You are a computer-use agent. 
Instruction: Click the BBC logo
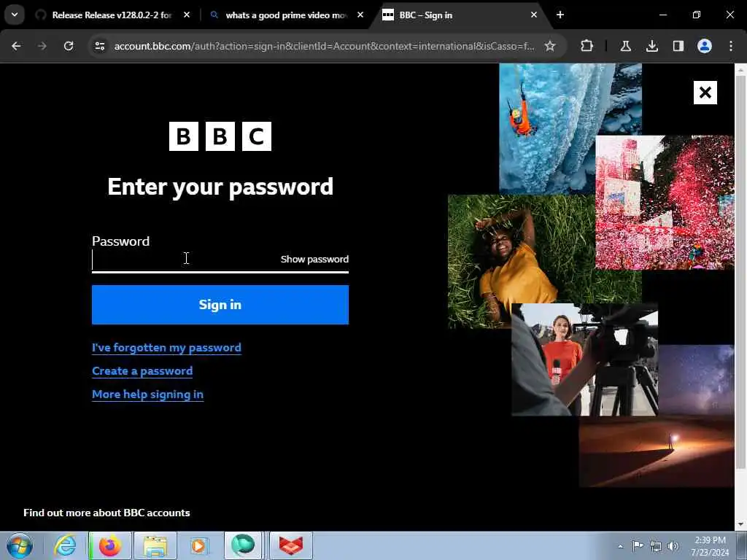tap(220, 136)
